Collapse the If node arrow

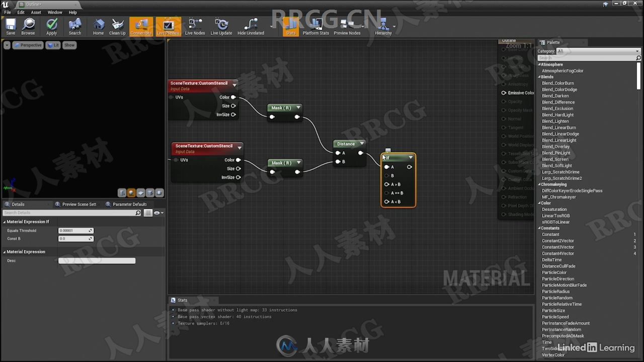[411, 158]
